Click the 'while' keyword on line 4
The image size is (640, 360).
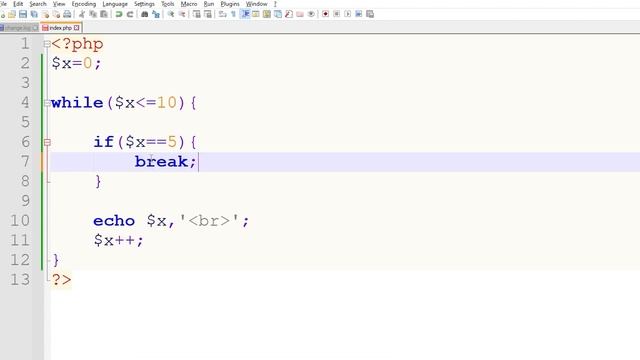[77, 102]
